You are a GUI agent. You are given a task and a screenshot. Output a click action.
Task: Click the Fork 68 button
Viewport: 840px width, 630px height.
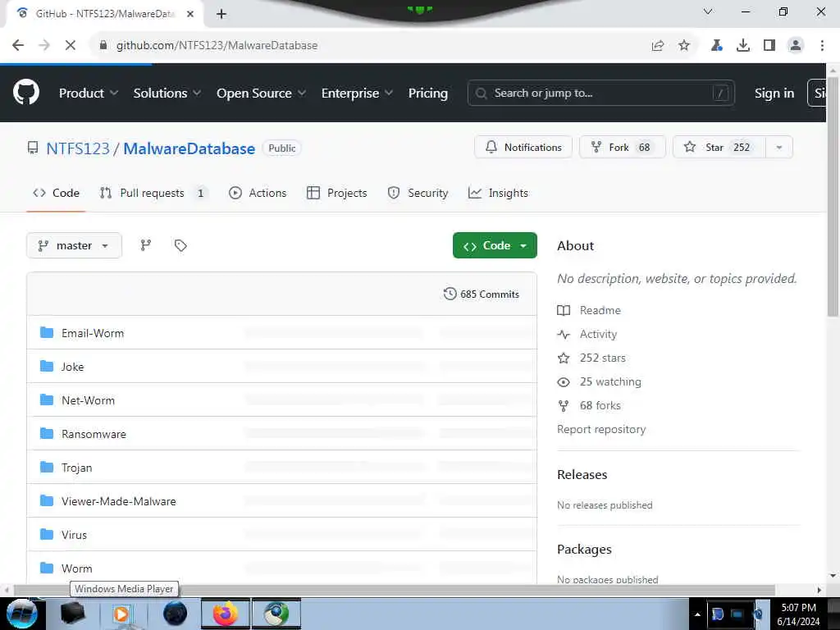[622, 148]
